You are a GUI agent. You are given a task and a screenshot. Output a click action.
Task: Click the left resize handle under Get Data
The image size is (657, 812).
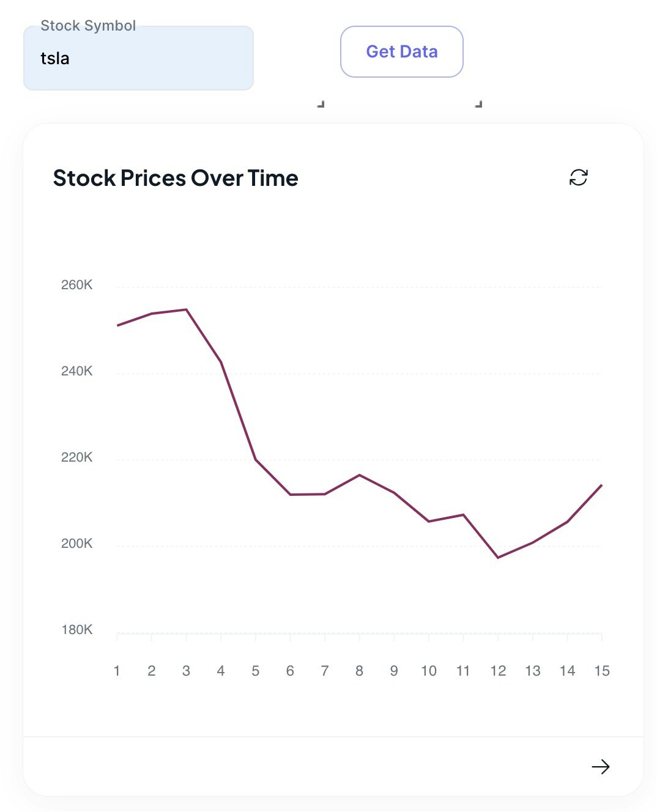321,105
